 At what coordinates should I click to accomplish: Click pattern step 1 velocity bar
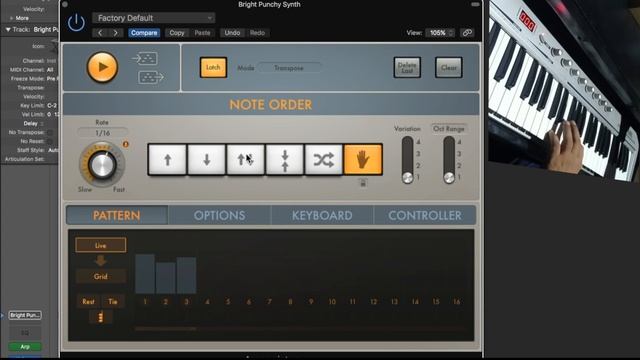pyautogui.click(x=145, y=274)
